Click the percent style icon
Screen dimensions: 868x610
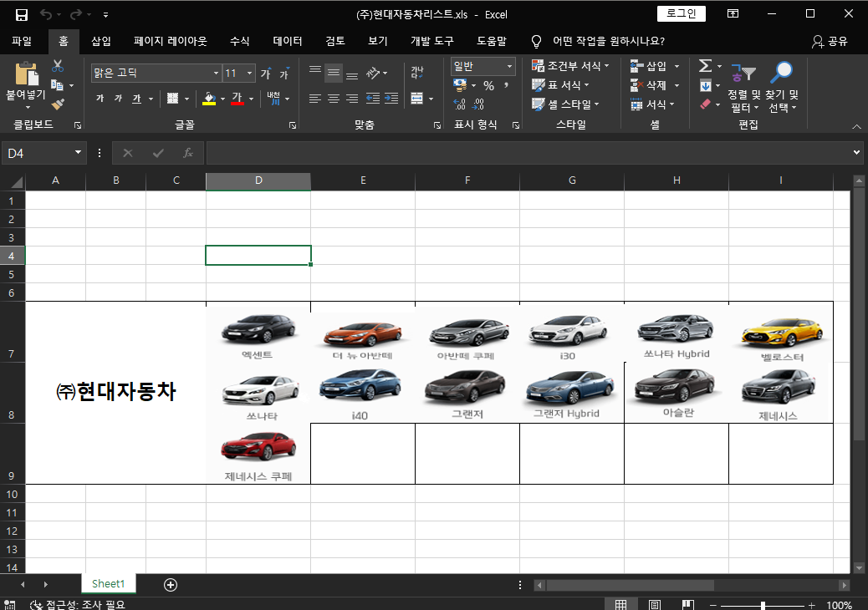[x=488, y=86]
